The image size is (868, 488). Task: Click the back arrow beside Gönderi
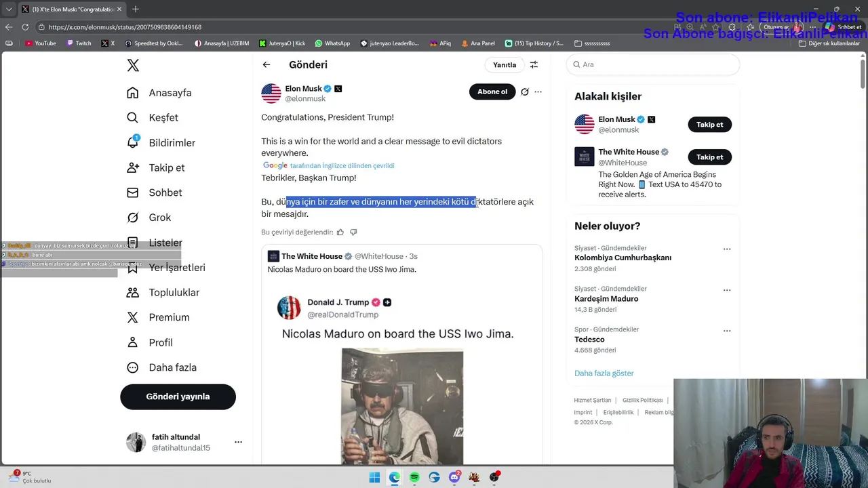pyautogui.click(x=267, y=65)
